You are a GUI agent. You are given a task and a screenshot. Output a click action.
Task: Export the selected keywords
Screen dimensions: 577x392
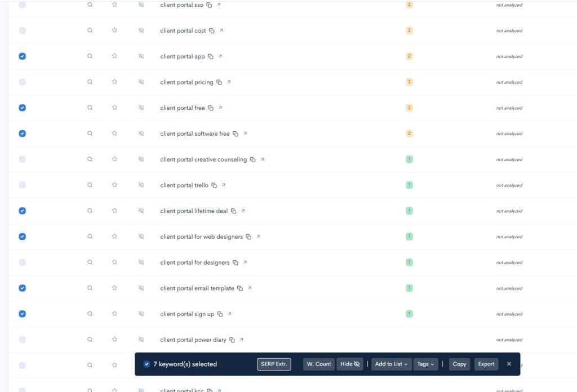[486, 364]
